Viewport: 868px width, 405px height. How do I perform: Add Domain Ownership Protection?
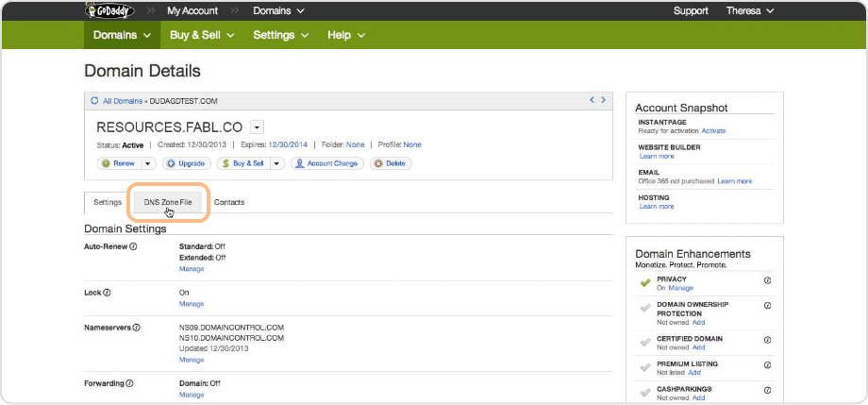[x=698, y=322]
